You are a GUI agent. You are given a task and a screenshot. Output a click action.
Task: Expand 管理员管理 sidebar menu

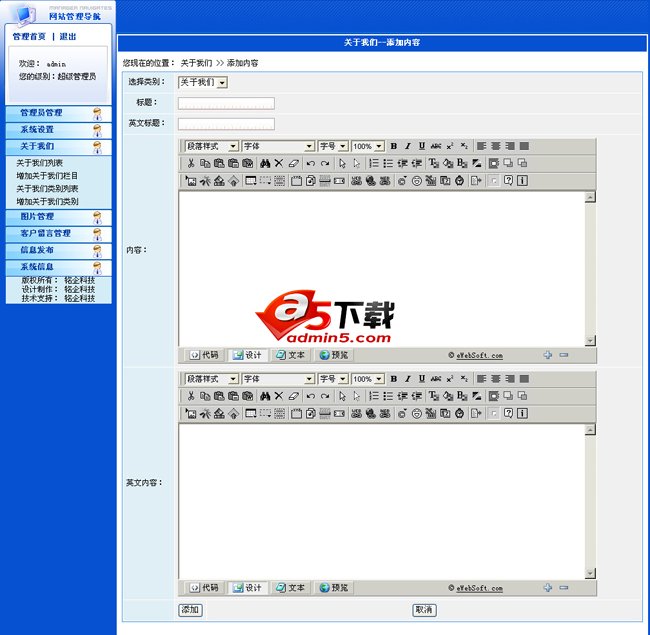click(58, 113)
